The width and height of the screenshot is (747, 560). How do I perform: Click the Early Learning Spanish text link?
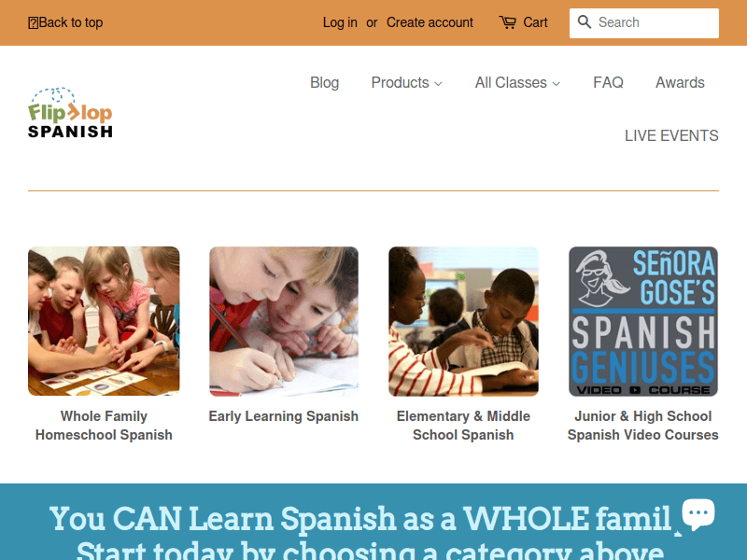tap(284, 416)
